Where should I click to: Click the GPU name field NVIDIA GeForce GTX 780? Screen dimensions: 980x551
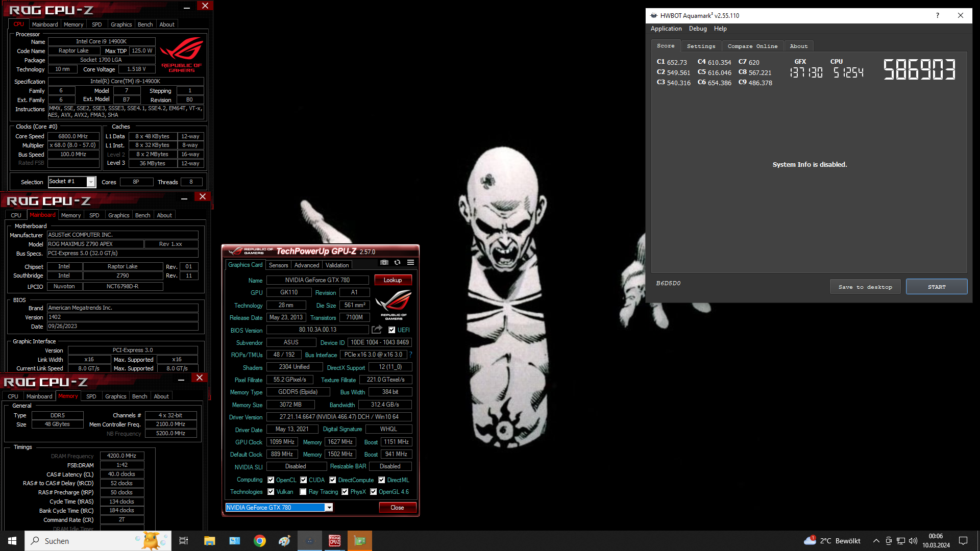click(317, 280)
